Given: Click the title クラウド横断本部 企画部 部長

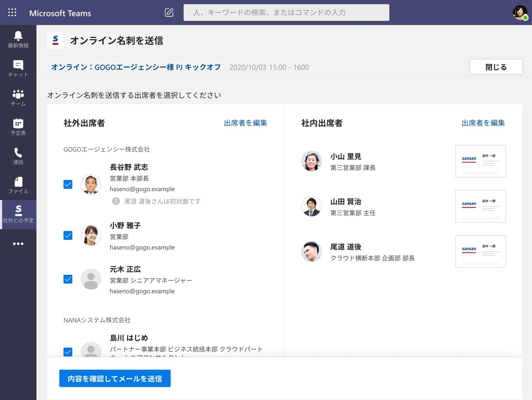Looking at the screenshot, I should pyautogui.click(x=372, y=258).
